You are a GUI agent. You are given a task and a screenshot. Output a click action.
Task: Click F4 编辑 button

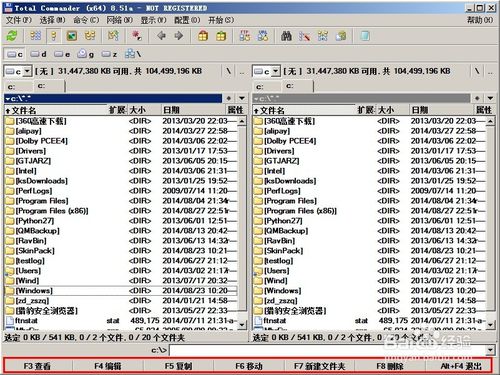(108, 366)
